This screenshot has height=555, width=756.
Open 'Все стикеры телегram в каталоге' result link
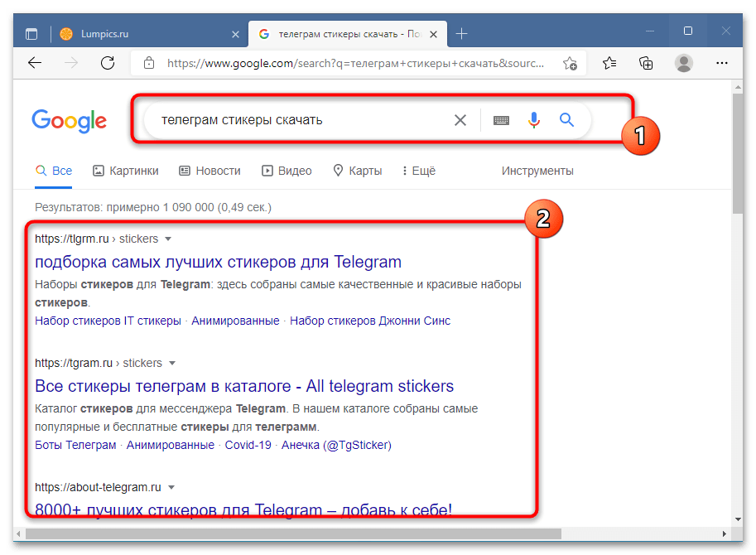tap(244, 386)
